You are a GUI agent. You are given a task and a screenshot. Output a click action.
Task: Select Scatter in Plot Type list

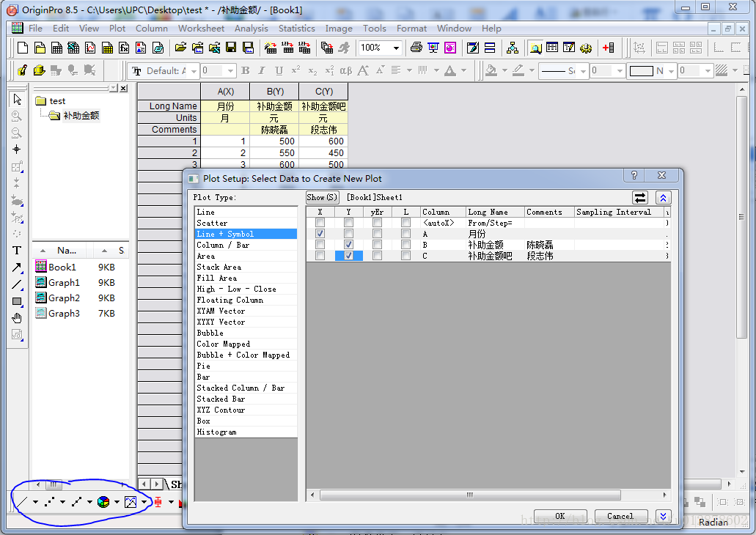click(246, 223)
